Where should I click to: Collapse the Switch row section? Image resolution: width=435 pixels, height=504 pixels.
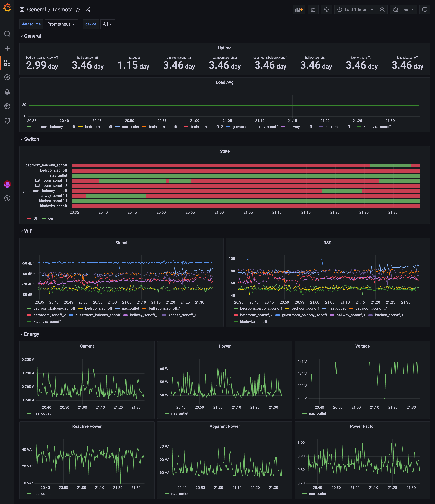(31, 139)
